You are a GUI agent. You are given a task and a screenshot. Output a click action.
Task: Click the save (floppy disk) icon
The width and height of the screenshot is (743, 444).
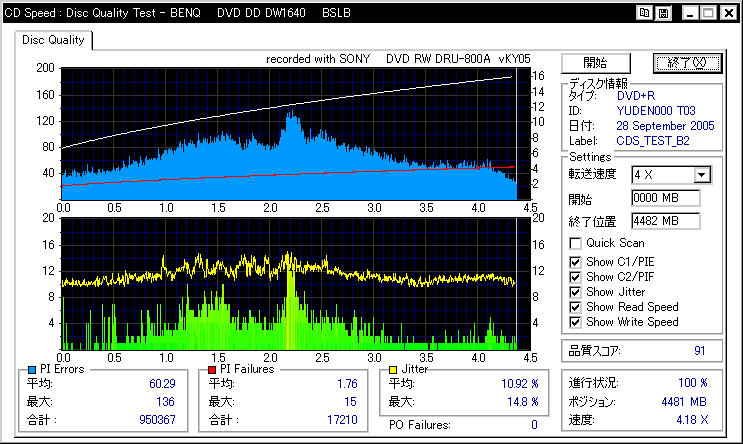tap(663, 13)
